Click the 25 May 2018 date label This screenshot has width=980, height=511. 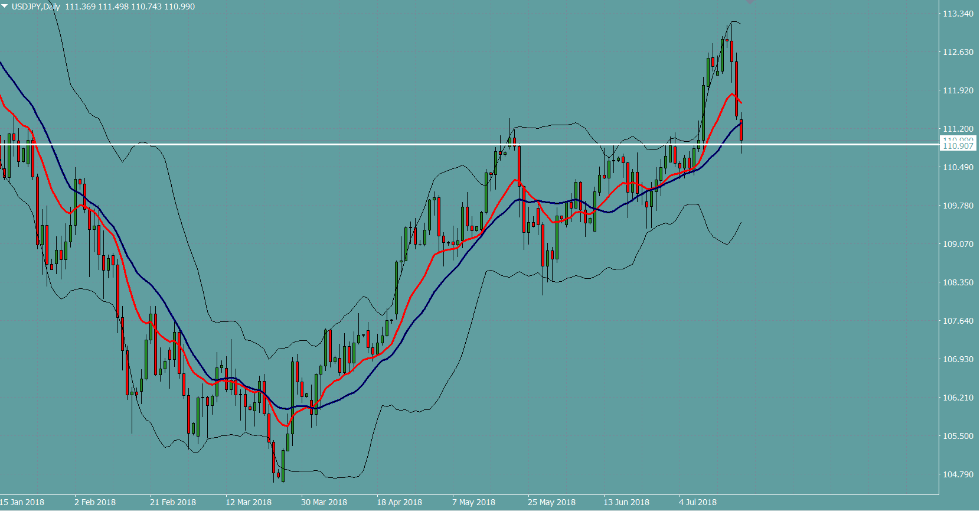551,502
